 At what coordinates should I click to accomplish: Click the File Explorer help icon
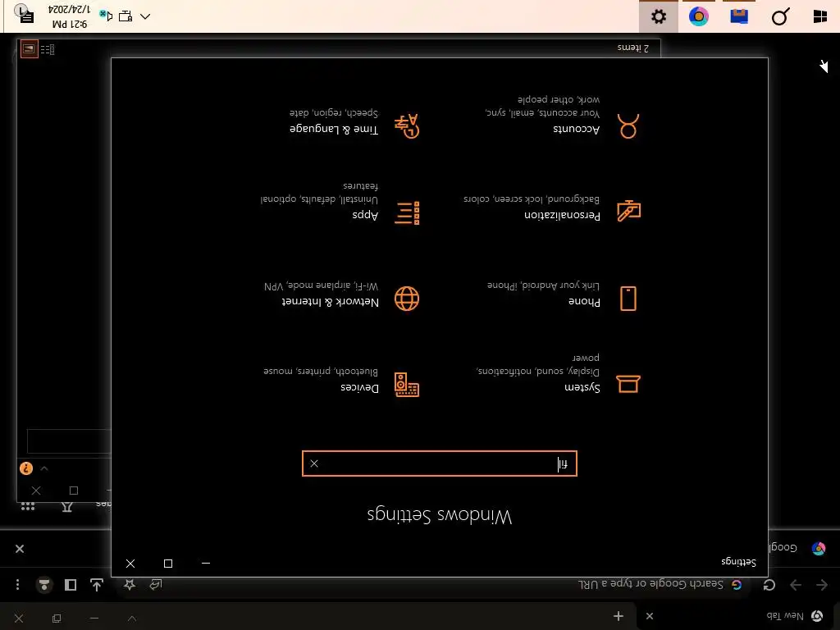(25, 468)
